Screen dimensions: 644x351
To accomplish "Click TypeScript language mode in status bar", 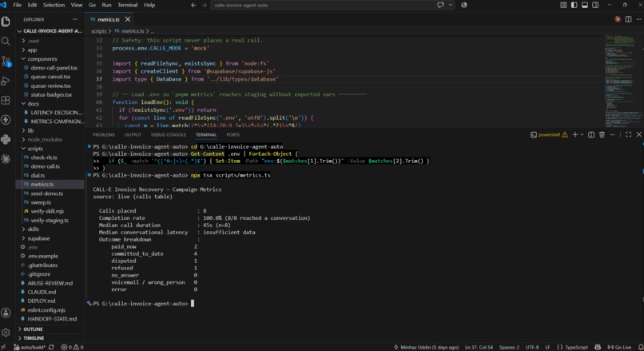I will 576,347.
